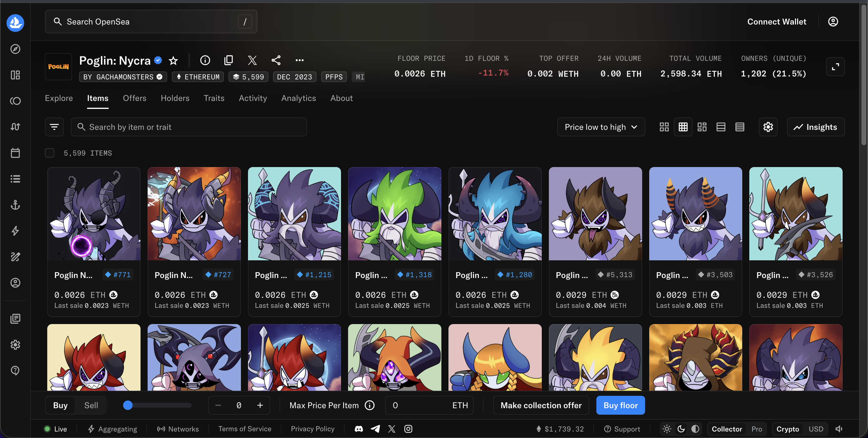Select Pro mode
The image size is (868, 438).
[756, 429]
